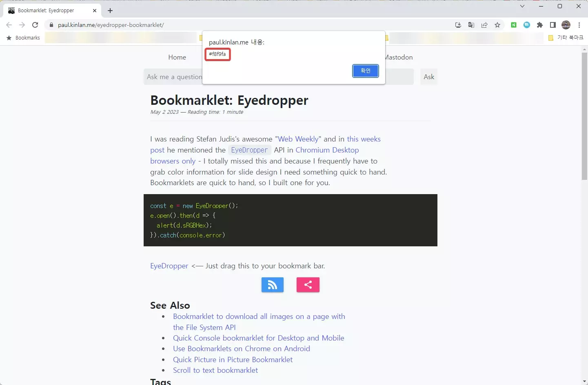Click the Bookmarklet: Eyedropper page heading
The width and height of the screenshot is (588, 385).
(x=229, y=100)
